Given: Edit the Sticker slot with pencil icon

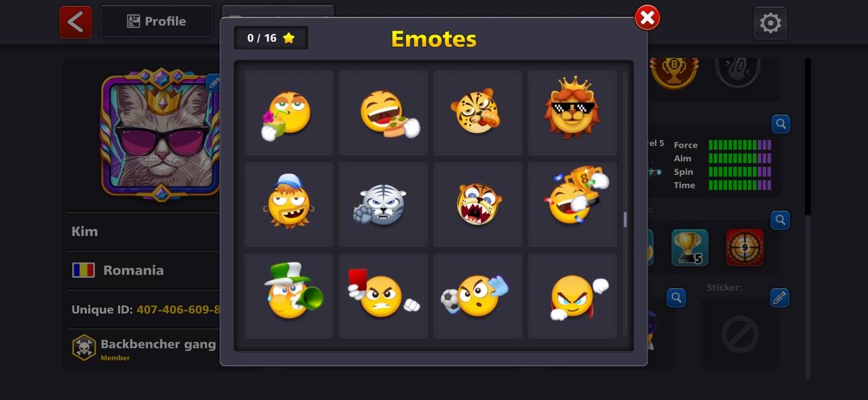Looking at the screenshot, I should pos(780,298).
